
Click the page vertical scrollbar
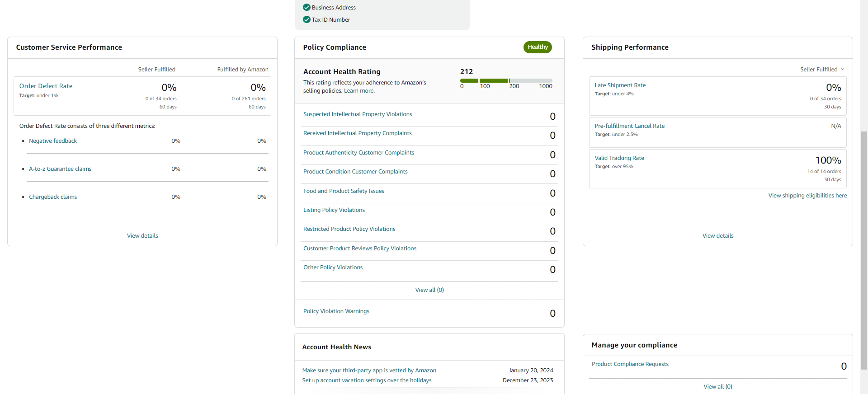(864, 251)
